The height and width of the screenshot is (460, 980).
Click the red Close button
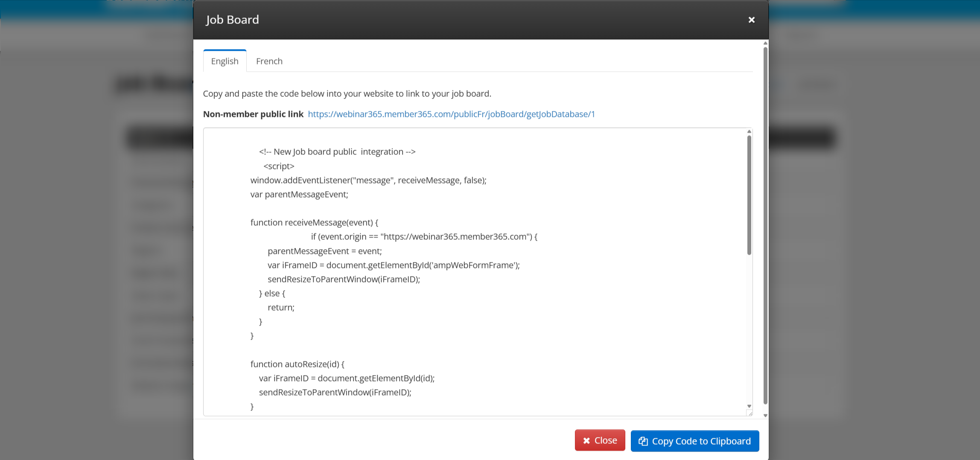[600, 440]
